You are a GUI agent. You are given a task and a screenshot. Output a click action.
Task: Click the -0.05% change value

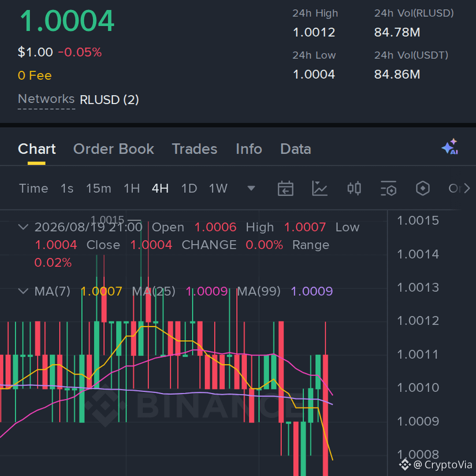click(x=80, y=52)
